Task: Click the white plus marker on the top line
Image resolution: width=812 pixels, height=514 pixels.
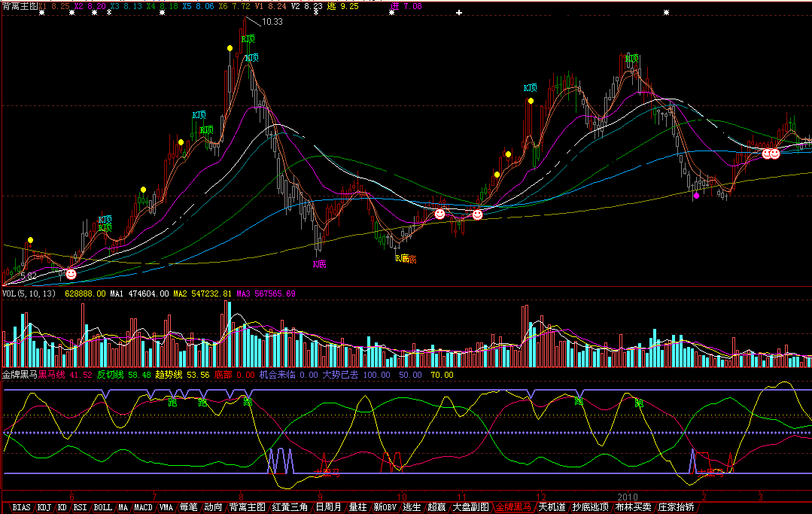Action: coord(459,13)
